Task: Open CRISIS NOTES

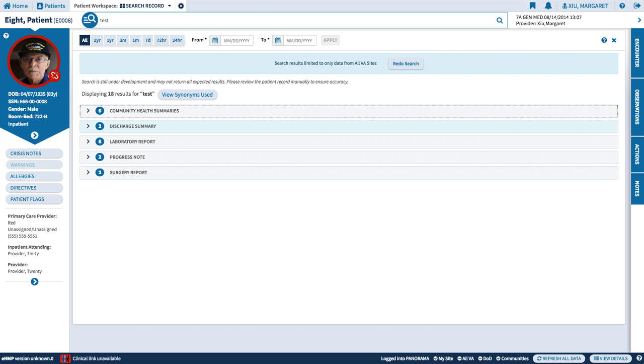Action: pos(34,154)
